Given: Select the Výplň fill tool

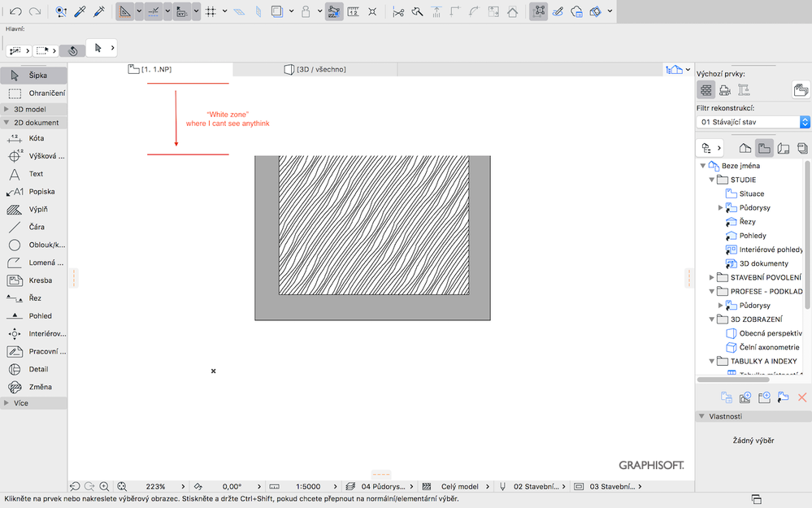Looking at the screenshot, I should [34, 208].
